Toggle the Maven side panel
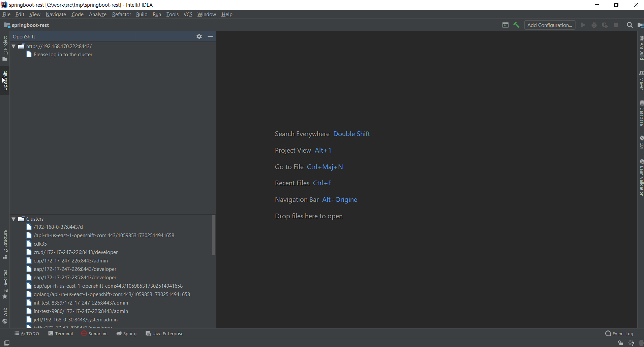Image resolution: width=644 pixels, height=347 pixels. point(641,81)
